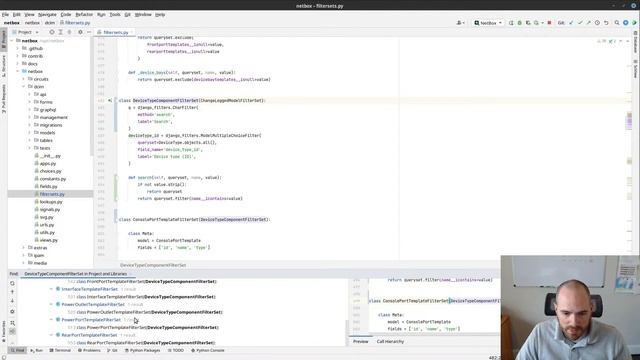Click locate file target icon in Project panel
This screenshot has height=360, width=640.
(x=52, y=32)
